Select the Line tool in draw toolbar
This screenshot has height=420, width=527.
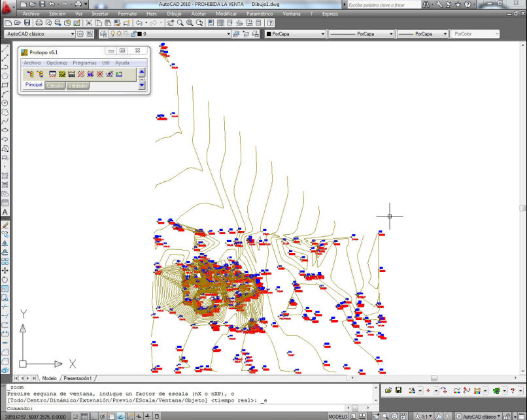pyautogui.click(x=5, y=49)
